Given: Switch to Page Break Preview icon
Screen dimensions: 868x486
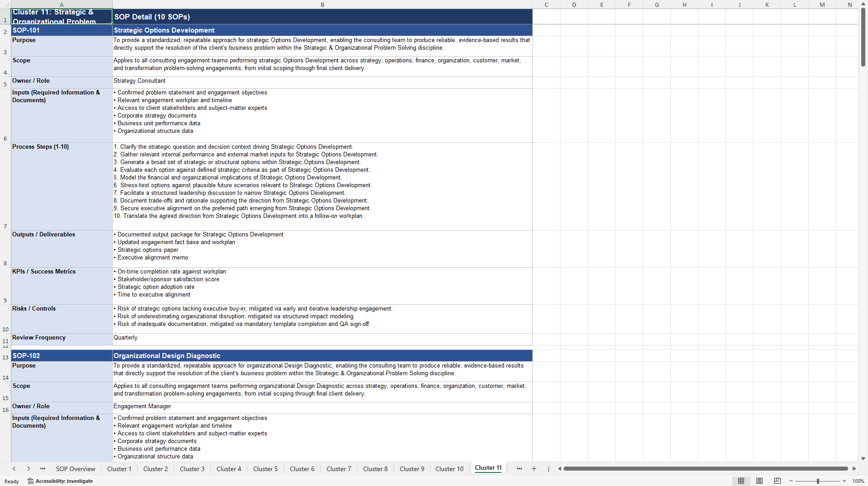Looking at the screenshot, I should point(778,481).
